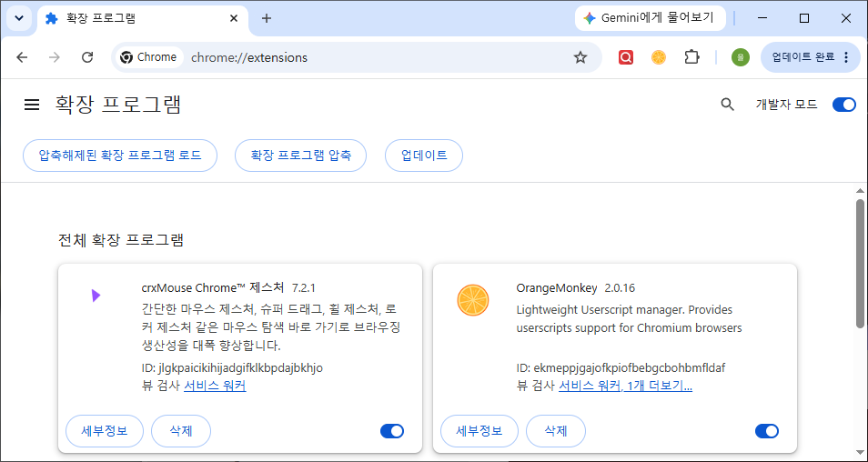
Task: Click the 확장 프로그램 page heading
Action: pos(118,104)
